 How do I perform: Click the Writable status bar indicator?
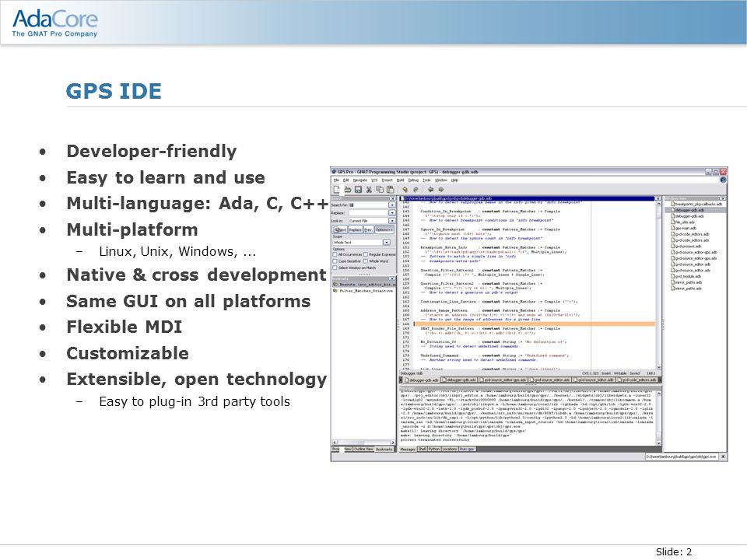coord(620,373)
